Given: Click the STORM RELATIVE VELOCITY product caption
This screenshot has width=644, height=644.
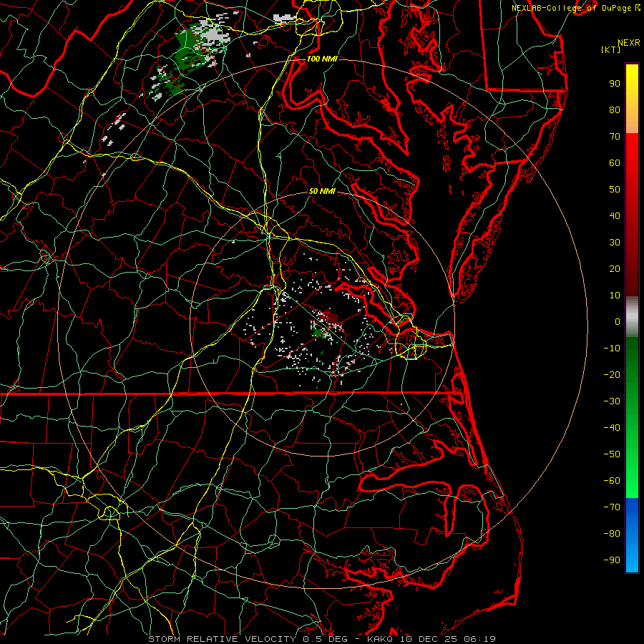Looking at the screenshot, I should [x=222, y=639].
